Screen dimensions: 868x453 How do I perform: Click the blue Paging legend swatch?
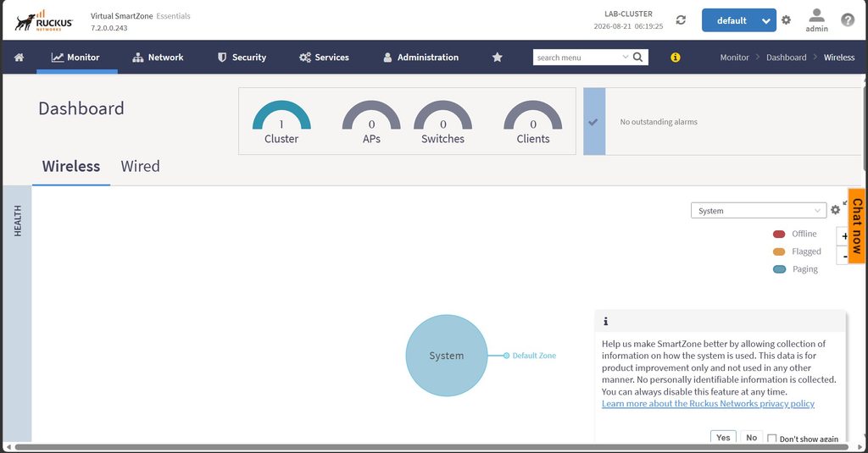click(x=779, y=269)
